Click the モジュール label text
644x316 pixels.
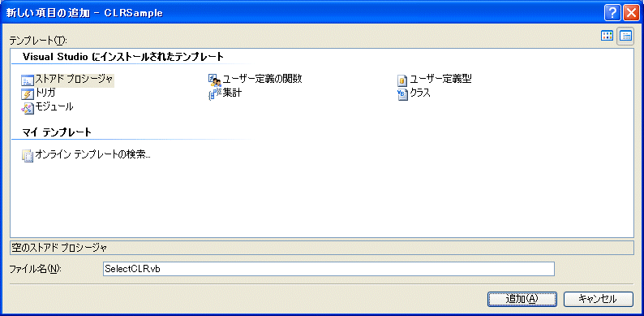(x=54, y=107)
